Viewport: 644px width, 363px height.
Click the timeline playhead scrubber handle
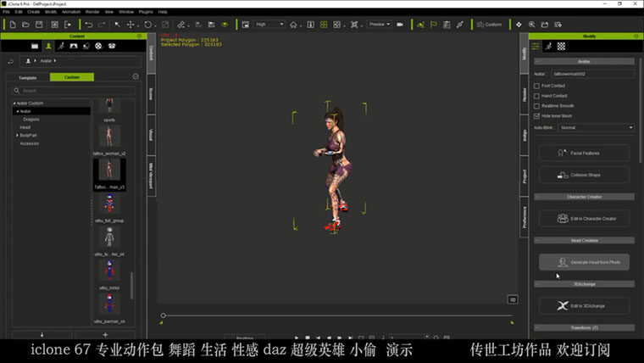pyautogui.click(x=163, y=316)
